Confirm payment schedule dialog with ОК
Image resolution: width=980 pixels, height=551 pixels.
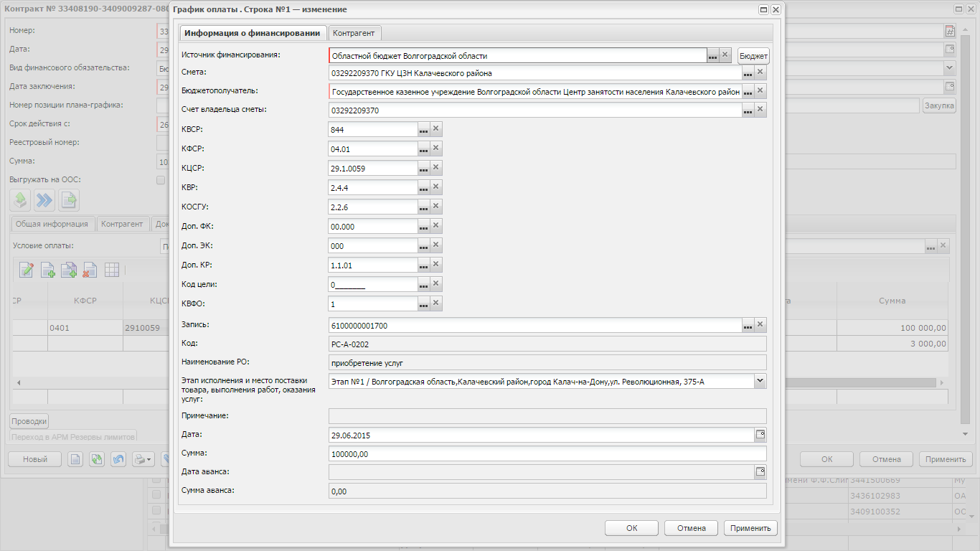click(x=631, y=528)
